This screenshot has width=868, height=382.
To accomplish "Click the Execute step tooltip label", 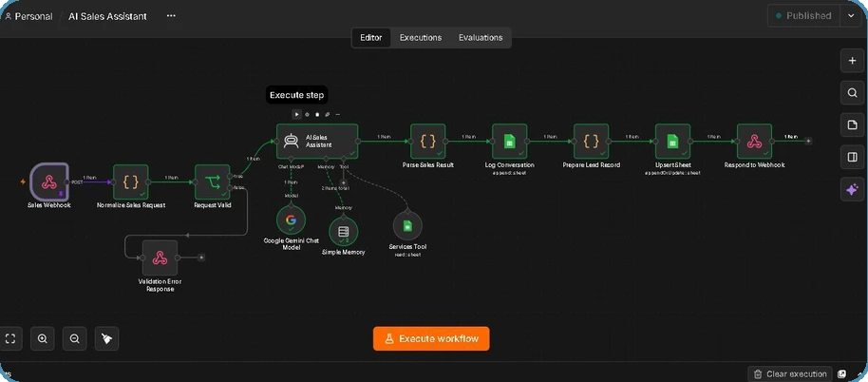I will [296, 95].
